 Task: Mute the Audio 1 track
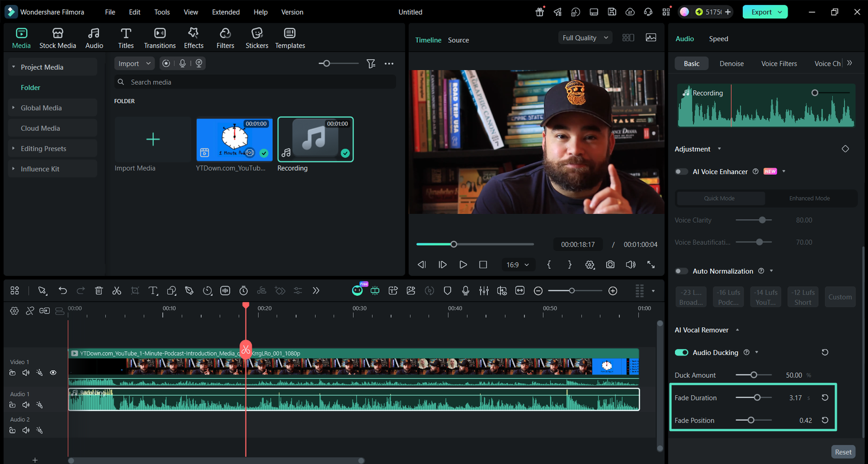click(25, 405)
